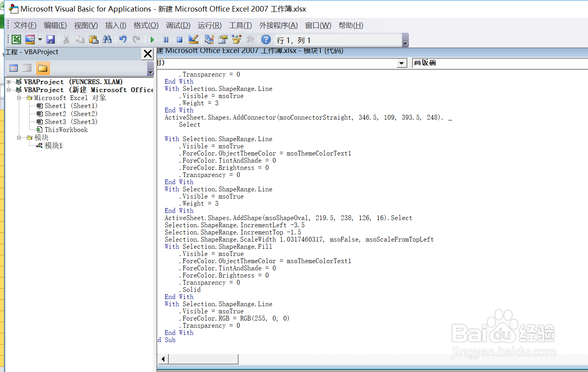This screenshot has width=588, height=372.
Task: Open the 帮助(H) menu
Action: coord(351,26)
